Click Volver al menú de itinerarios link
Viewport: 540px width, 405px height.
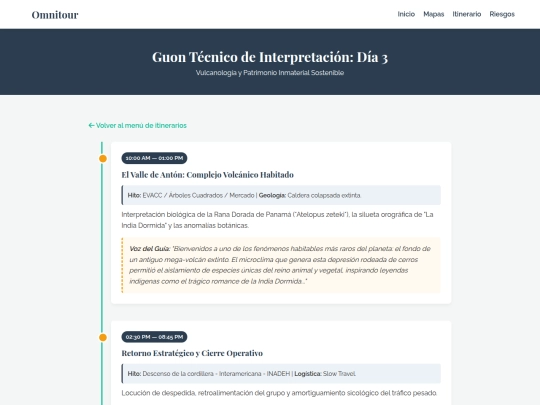click(x=137, y=125)
